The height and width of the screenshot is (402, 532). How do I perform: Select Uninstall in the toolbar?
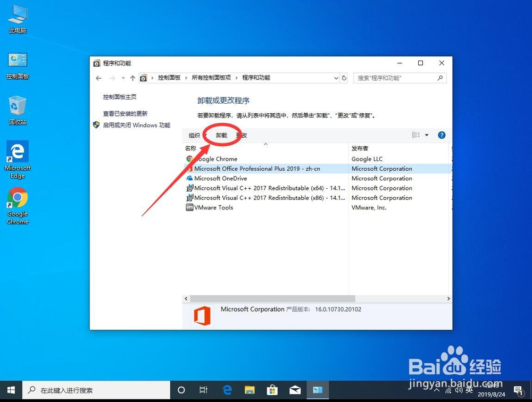[221, 136]
